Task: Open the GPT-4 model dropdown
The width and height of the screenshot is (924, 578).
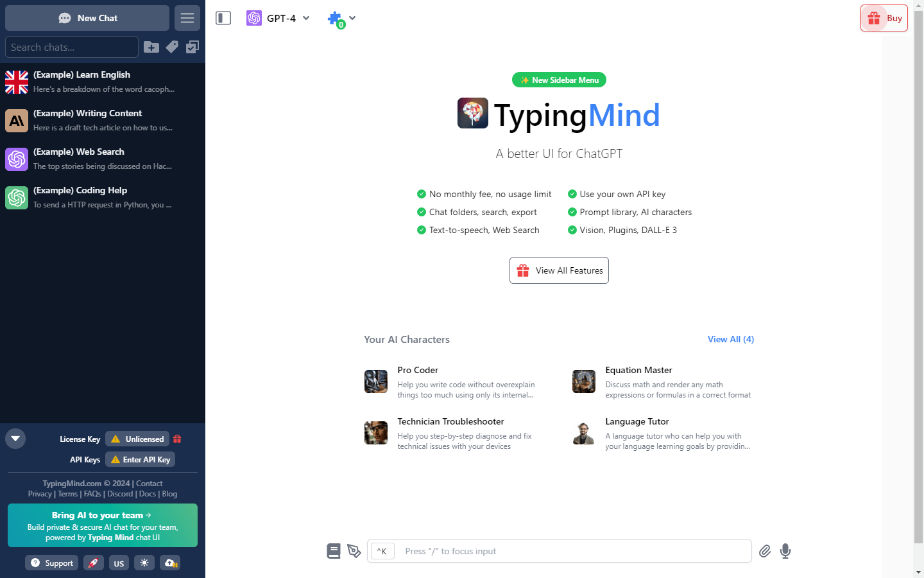Action: pos(278,18)
